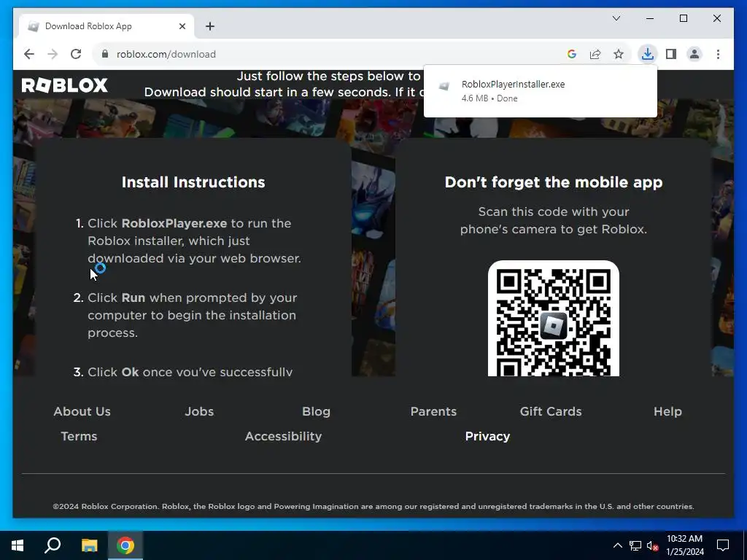This screenshot has height=560, width=747.
Task: Open the Gift Cards link
Action: coord(551,411)
